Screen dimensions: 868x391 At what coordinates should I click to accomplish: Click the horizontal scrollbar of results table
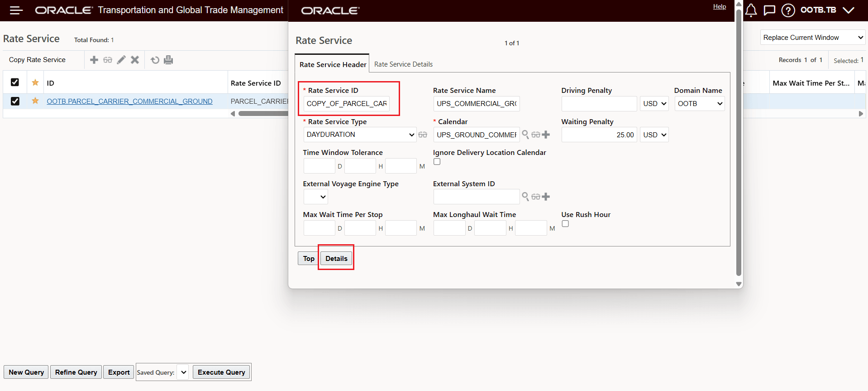[263, 114]
